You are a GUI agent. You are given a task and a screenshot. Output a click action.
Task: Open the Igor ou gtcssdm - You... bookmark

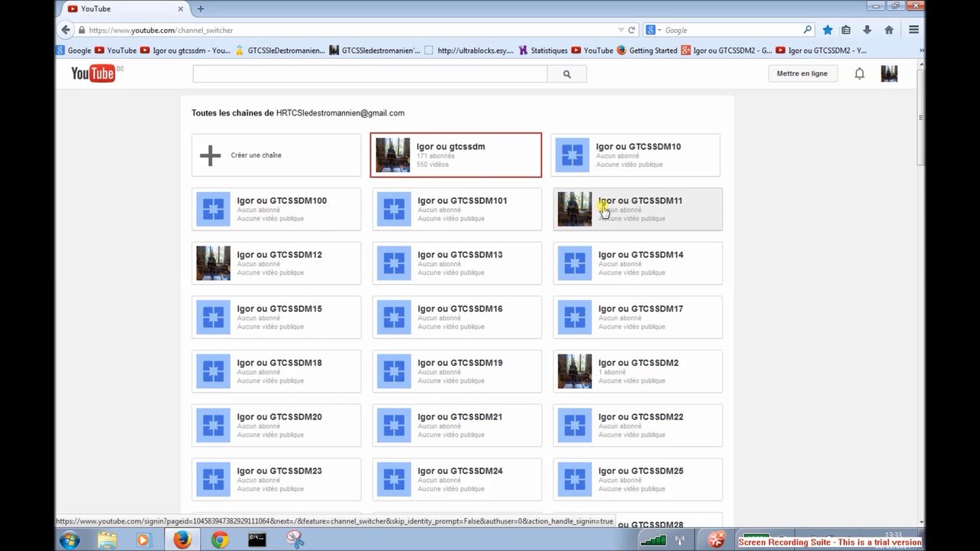click(185, 51)
